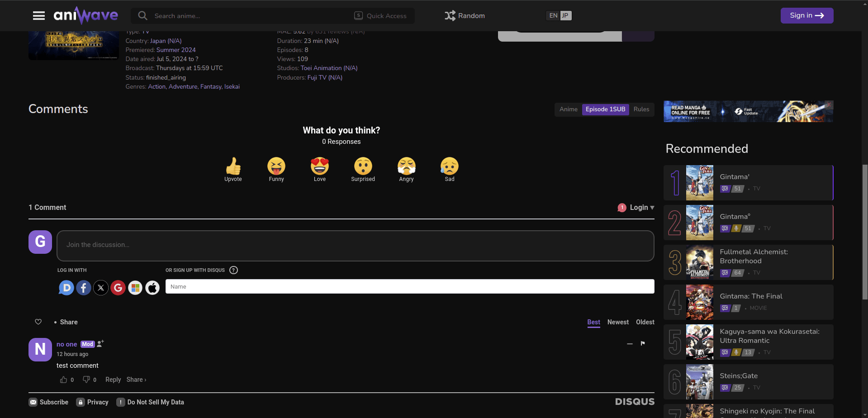Sort comments by Newest
The width and height of the screenshot is (868, 418).
618,322
